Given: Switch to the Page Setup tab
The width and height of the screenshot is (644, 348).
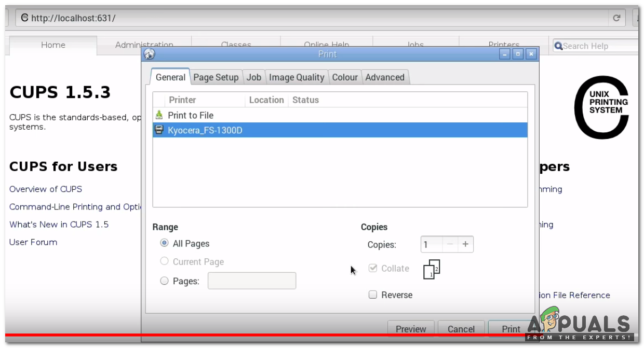Looking at the screenshot, I should [216, 77].
